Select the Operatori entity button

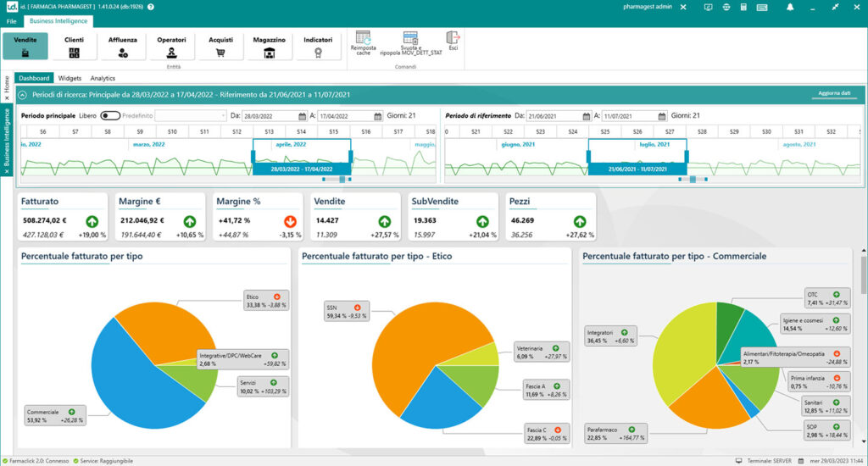tap(172, 46)
